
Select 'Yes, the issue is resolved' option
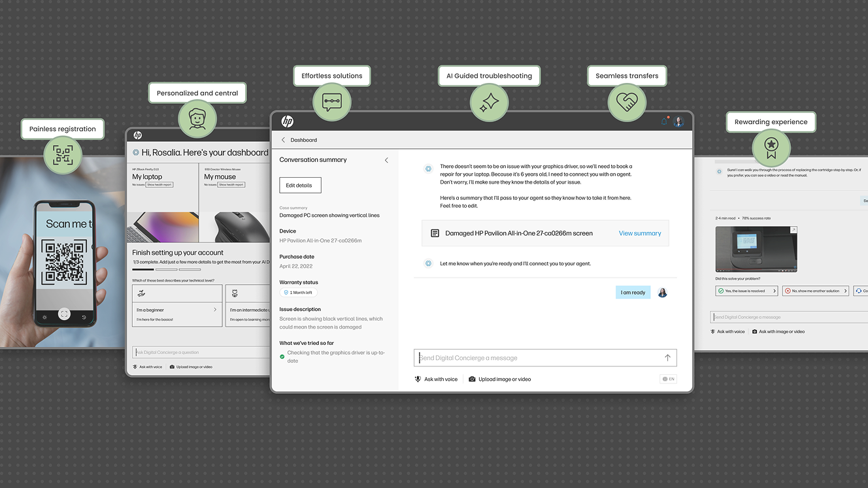click(746, 291)
